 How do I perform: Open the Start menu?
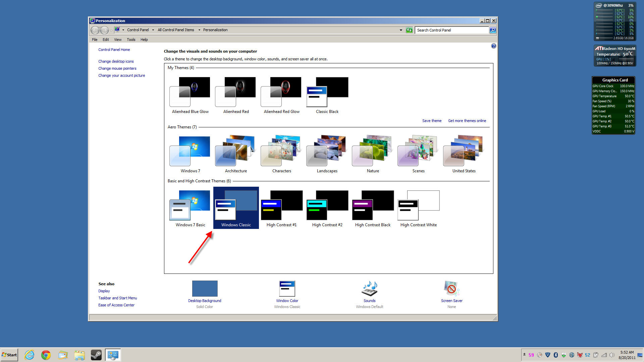click(x=9, y=355)
